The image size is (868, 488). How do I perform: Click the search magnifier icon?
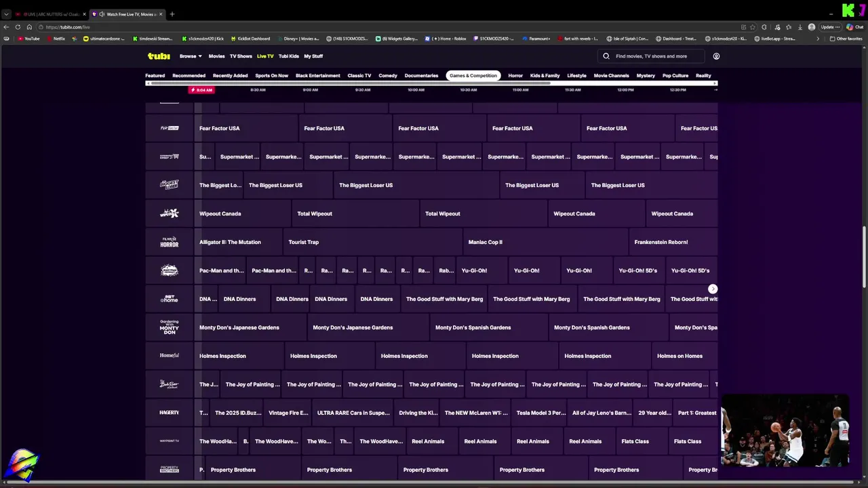click(607, 56)
